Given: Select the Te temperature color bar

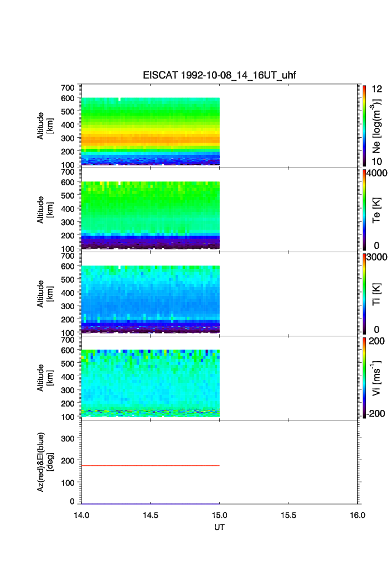Looking at the screenshot, I should [x=364, y=210].
